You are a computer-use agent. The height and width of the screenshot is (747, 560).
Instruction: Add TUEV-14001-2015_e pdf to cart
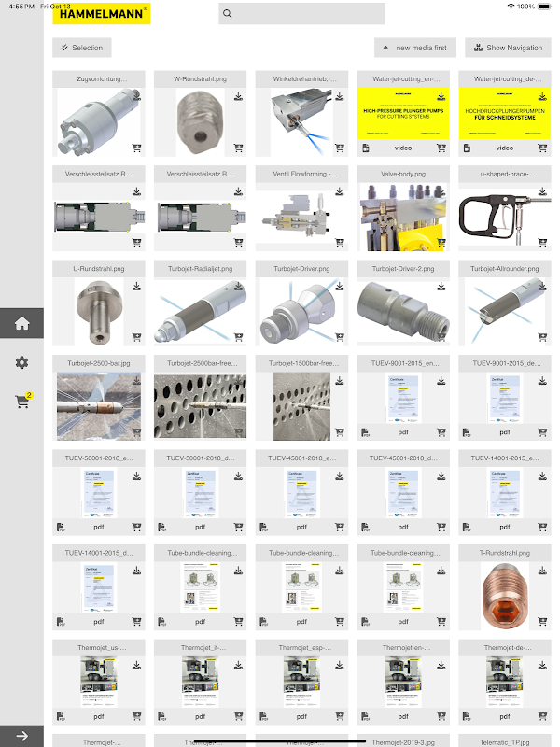[x=542, y=527]
